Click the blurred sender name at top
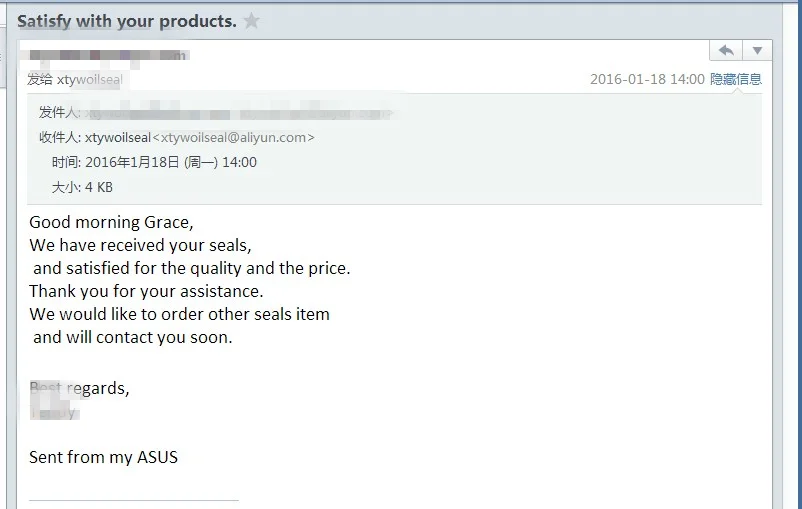The width and height of the screenshot is (802, 509). [x=108, y=56]
